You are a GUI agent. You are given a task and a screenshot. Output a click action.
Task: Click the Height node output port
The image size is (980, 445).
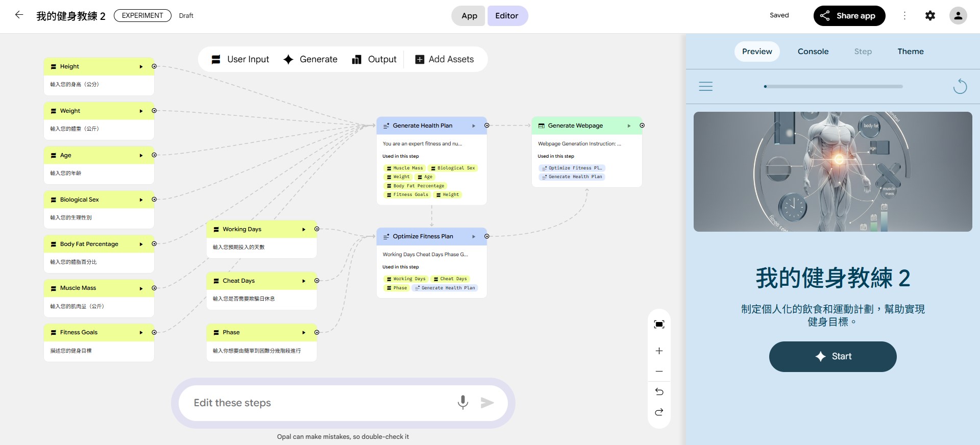coord(154,66)
